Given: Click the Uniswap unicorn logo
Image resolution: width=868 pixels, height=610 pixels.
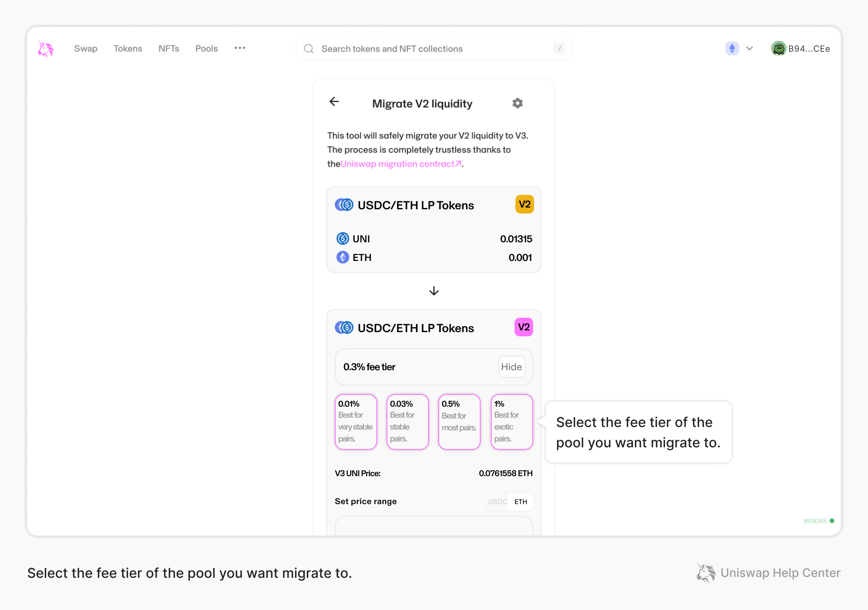Looking at the screenshot, I should coord(45,49).
